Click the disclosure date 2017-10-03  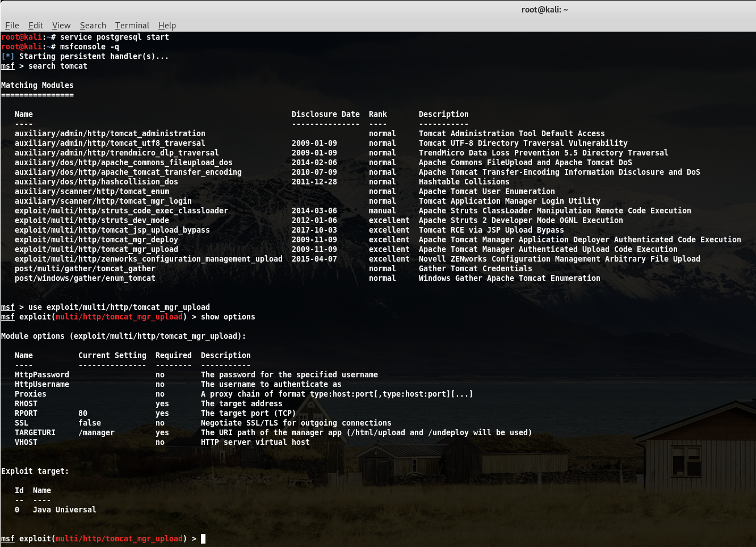[x=314, y=230]
